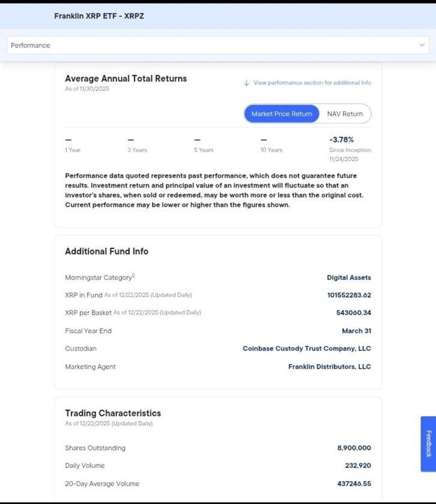Open the Feedback side tab
Image resolution: width=436 pixels, height=504 pixels.
point(428,443)
